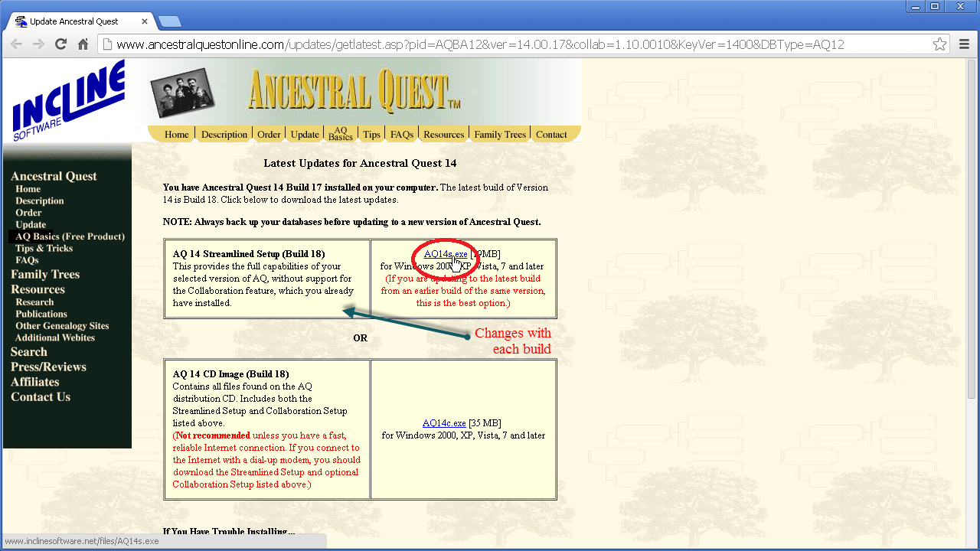This screenshot has width=980, height=551.
Task: Open Contact Us sidebar link
Action: click(41, 396)
